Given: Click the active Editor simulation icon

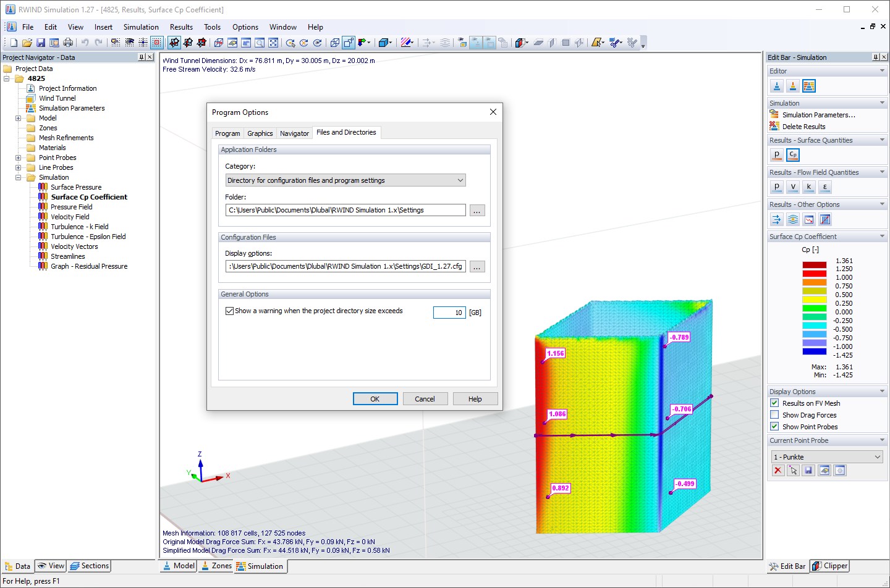Looking at the screenshot, I should coord(809,86).
